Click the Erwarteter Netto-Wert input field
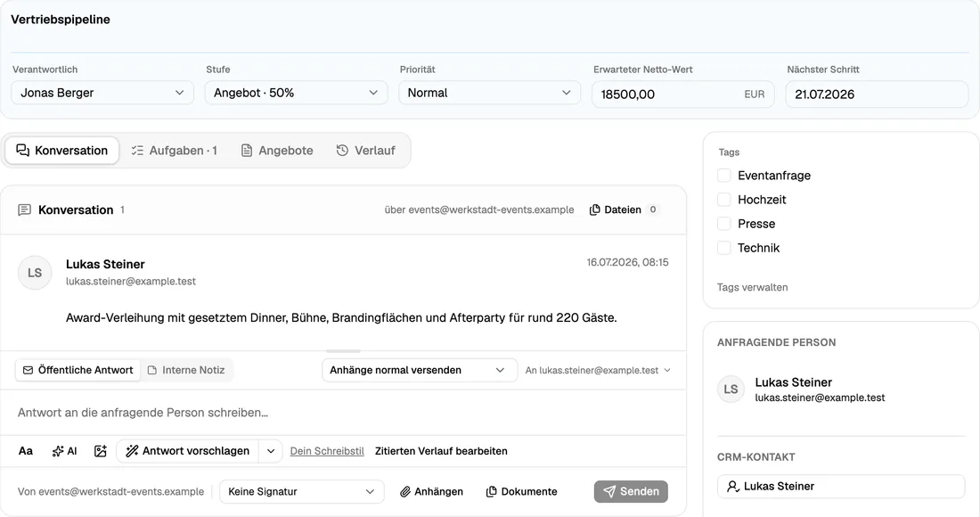 coord(683,94)
